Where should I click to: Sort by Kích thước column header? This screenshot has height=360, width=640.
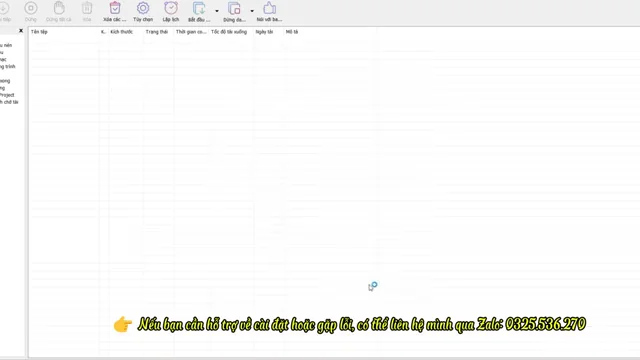pos(121,32)
